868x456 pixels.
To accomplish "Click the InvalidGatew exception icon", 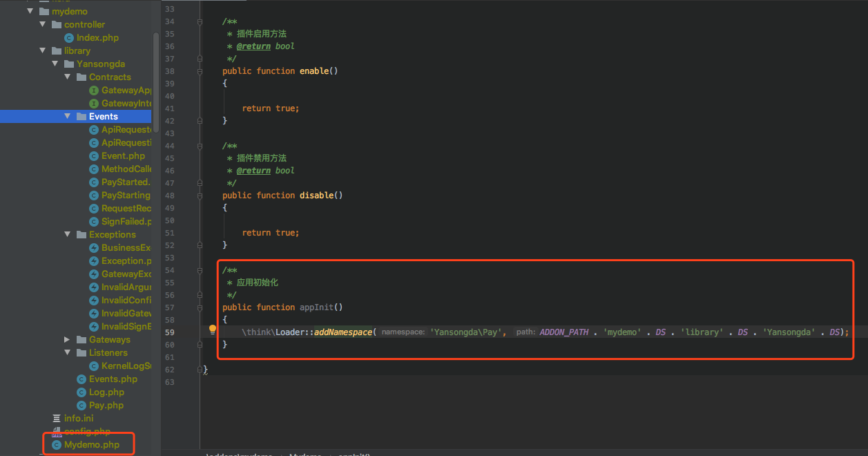I will pos(94,314).
